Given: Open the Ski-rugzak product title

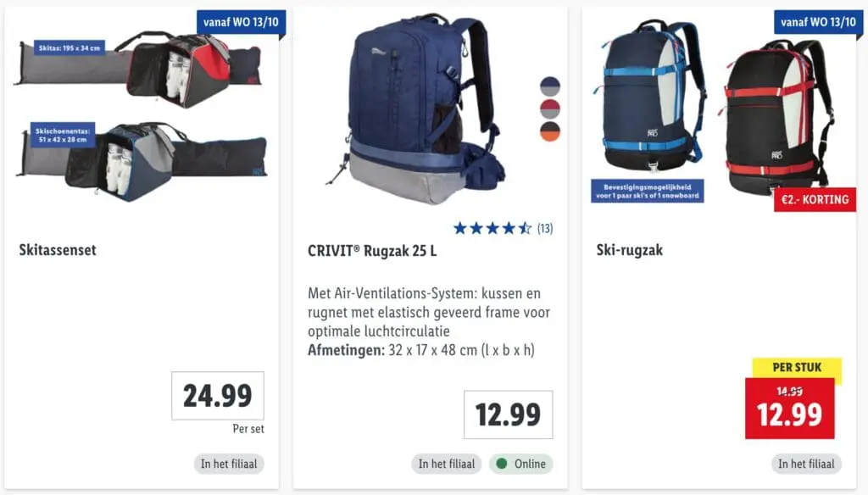Looking at the screenshot, I should coord(630,250).
